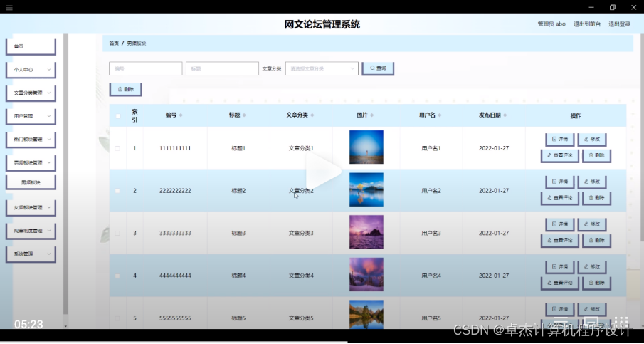Viewport: 644px width, 344px height.
Task: Check the box for row 2222222222
Action: tap(117, 191)
